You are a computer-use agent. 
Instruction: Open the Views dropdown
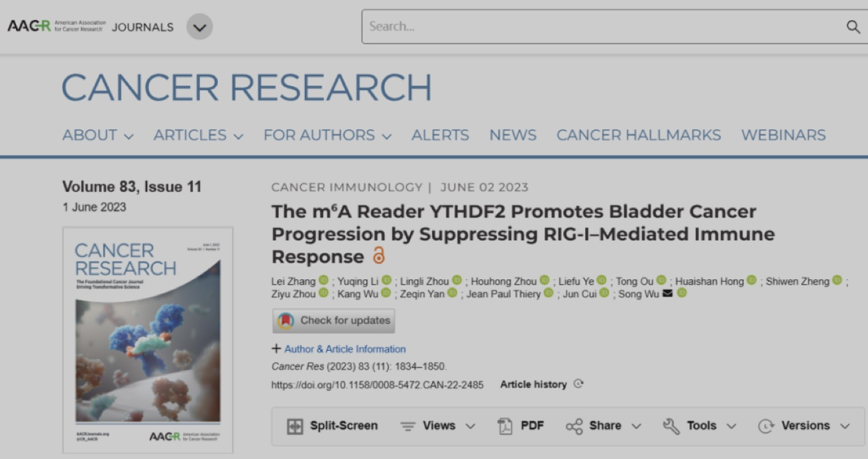(x=438, y=426)
